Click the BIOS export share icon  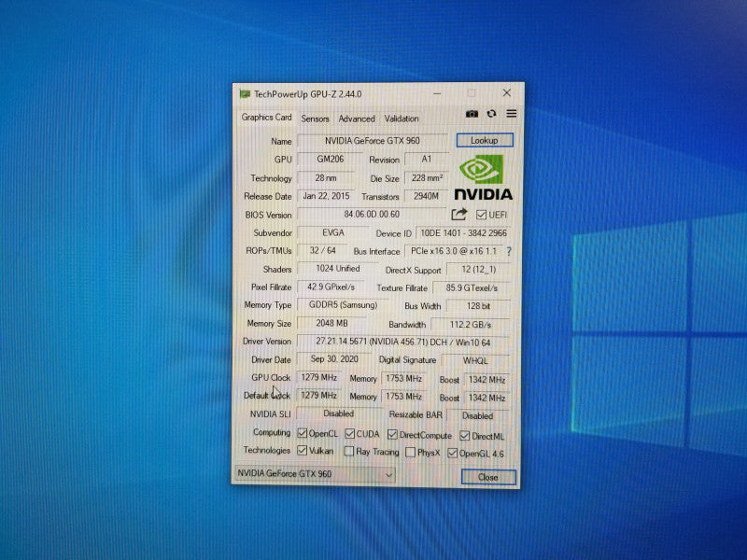click(x=458, y=215)
